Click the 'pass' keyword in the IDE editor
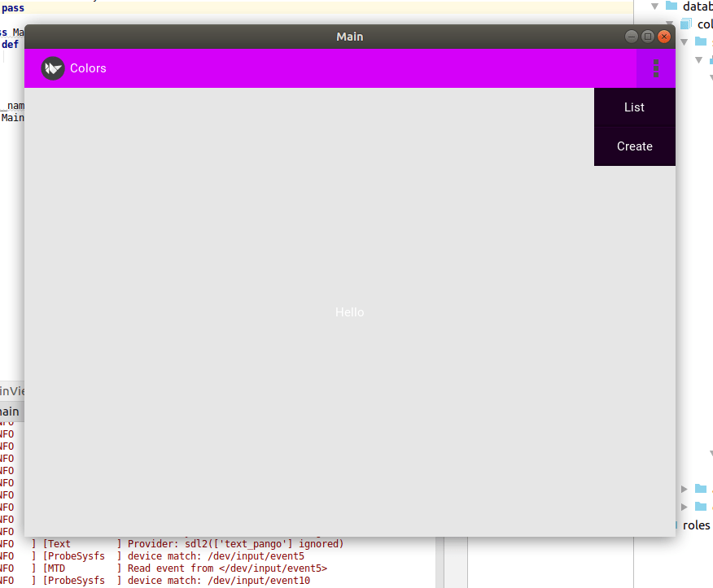Viewport: 713px width, 588px height. [x=13, y=8]
